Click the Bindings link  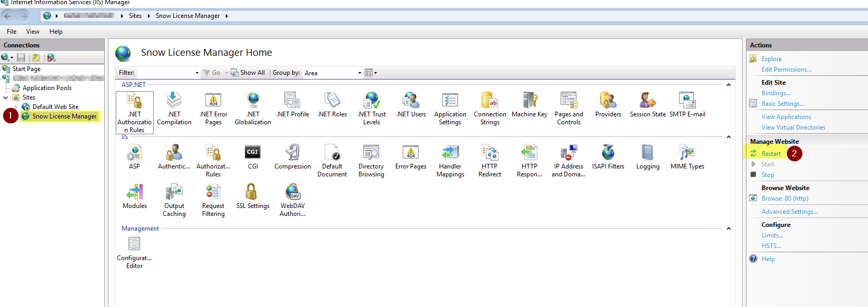(776, 93)
